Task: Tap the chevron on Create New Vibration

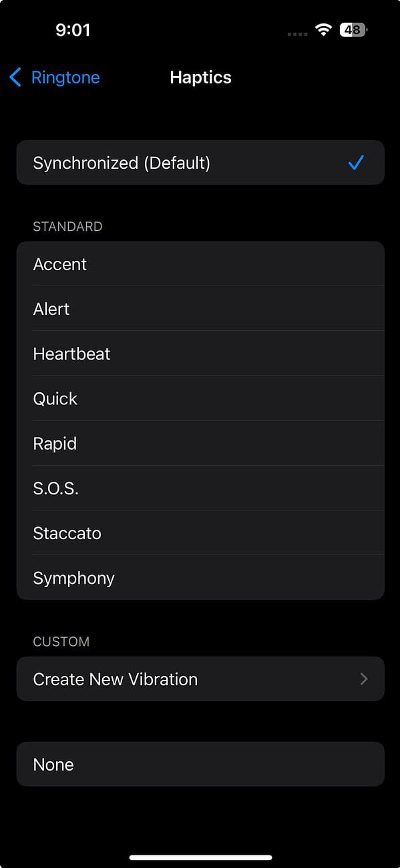Action: click(x=364, y=679)
